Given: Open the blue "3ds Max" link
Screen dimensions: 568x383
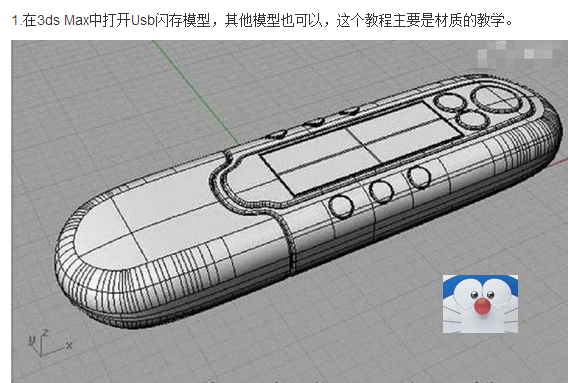Looking at the screenshot, I should pos(63,21).
